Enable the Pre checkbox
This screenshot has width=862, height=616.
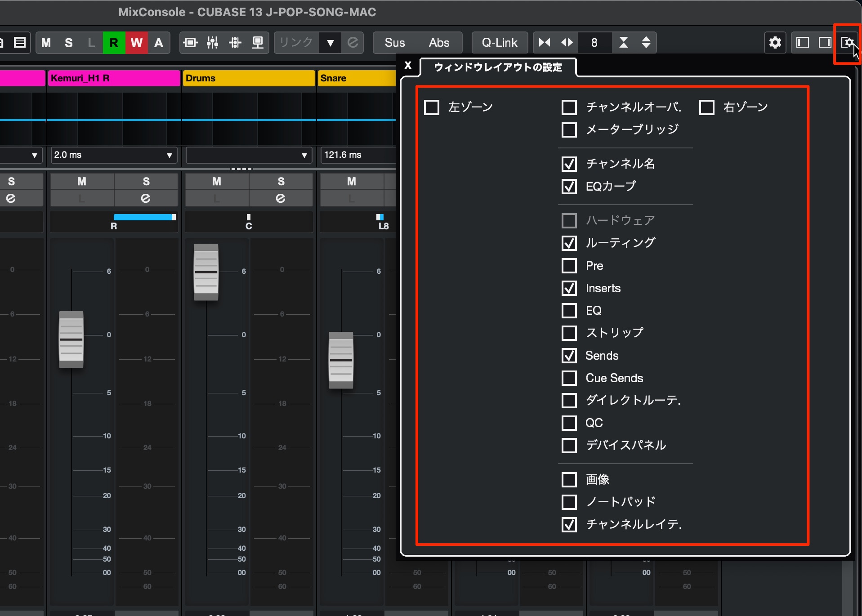coord(569,266)
